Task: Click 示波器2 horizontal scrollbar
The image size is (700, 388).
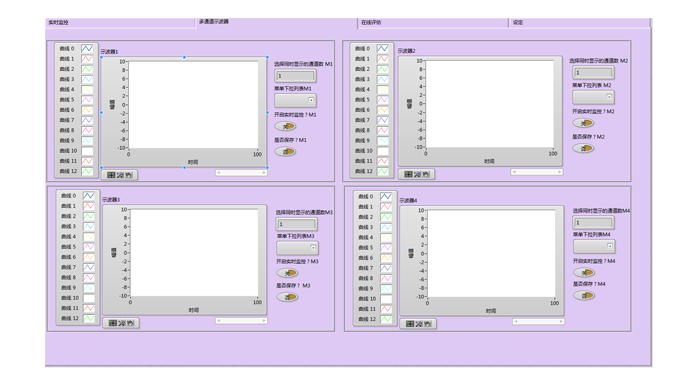Action: pos(537,171)
